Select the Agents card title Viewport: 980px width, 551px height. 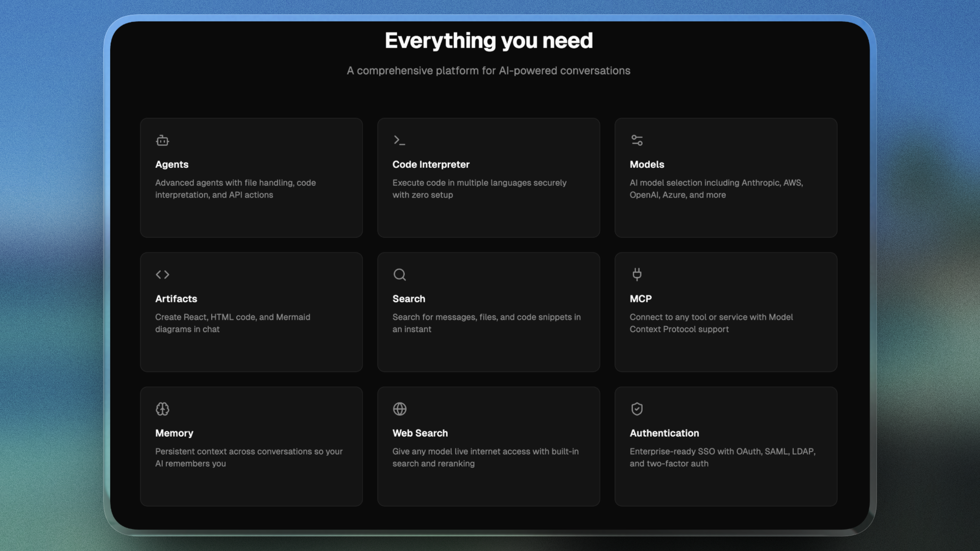(x=171, y=164)
